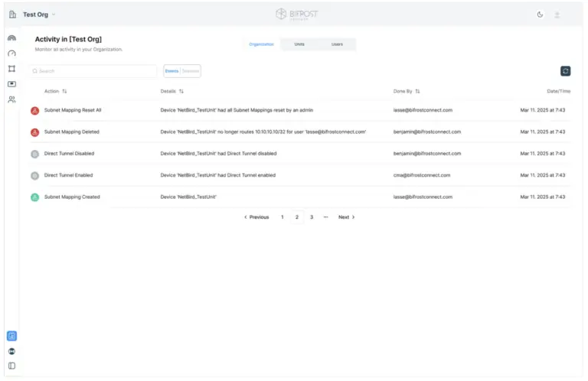Click cma@bifrostconnect.com in Done By column
The width and height of the screenshot is (588, 381).
tap(422, 175)
